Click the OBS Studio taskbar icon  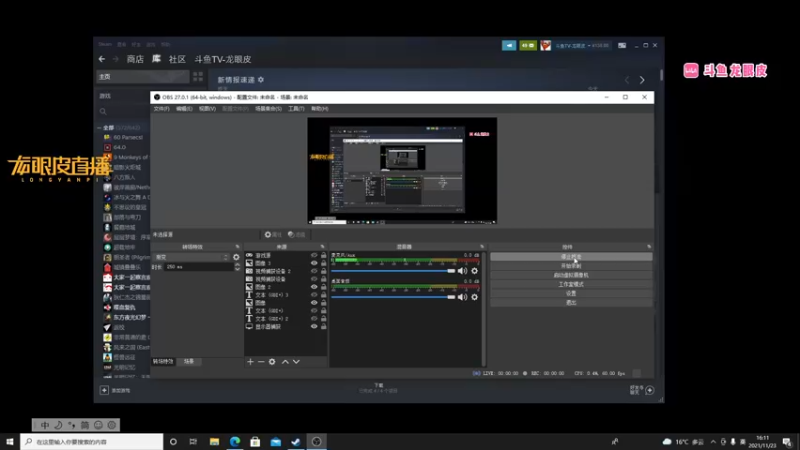tap(316, 442)
